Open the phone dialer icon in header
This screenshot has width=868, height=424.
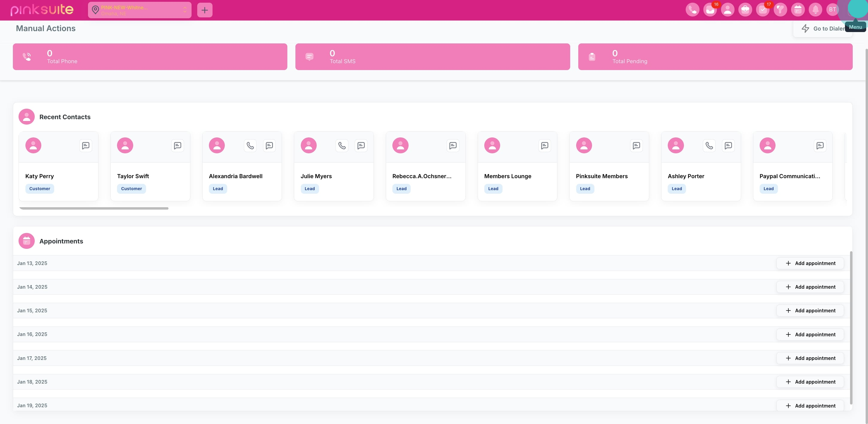pos(692,10)
